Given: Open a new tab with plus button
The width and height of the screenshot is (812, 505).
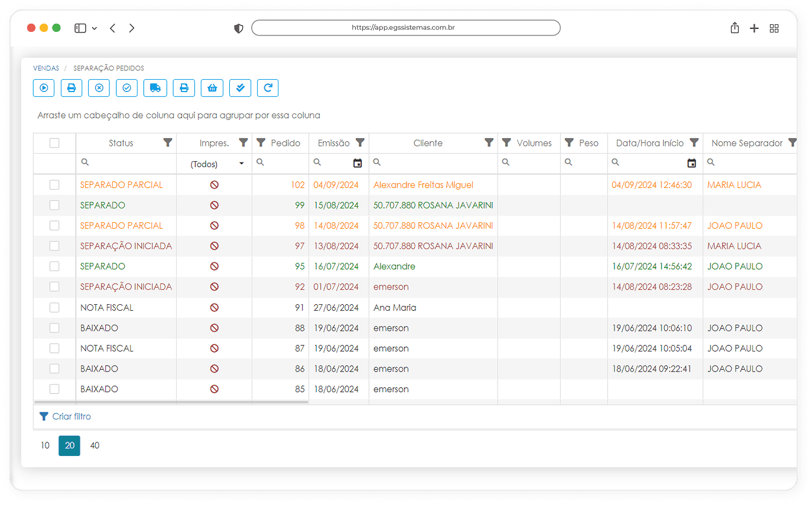Looking at the screenshot, I should click(x=754, y=28).
